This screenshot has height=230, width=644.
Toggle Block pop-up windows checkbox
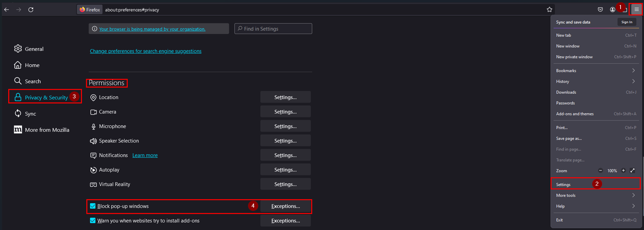pyautogui.click(x=92, y=206)
